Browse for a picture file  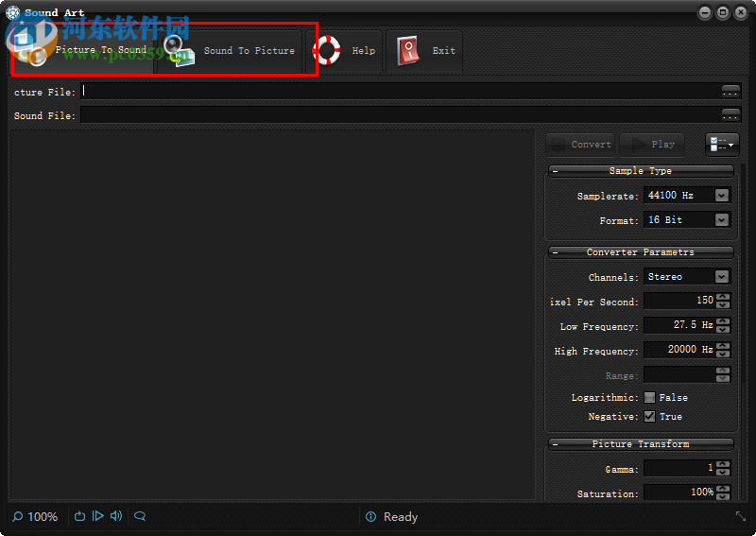click(x=730, y=91)
